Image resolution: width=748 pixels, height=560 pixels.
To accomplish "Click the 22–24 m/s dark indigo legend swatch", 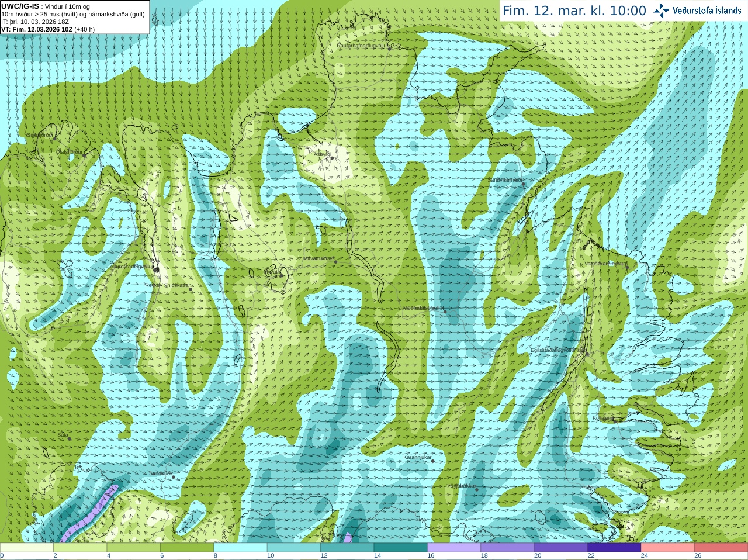I will coord(614,548).
